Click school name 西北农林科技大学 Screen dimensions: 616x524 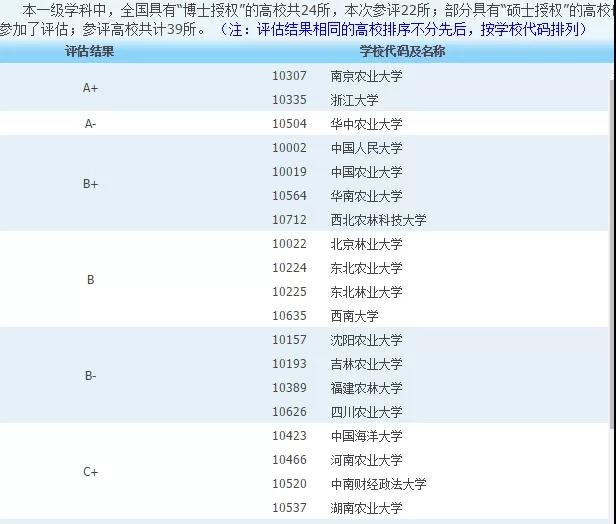pyautogui.click(x=378, y=220)
